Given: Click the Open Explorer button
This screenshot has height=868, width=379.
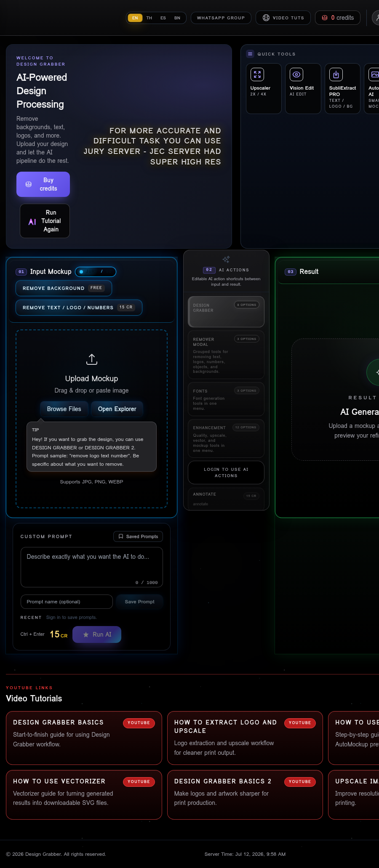Looking at the screenshot, I should (x=117, y=409).
